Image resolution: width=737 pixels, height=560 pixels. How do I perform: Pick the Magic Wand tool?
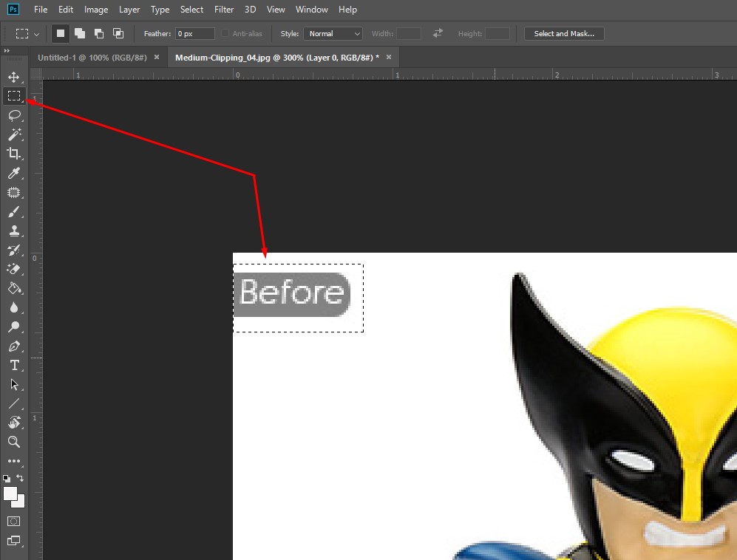[13, 134]
